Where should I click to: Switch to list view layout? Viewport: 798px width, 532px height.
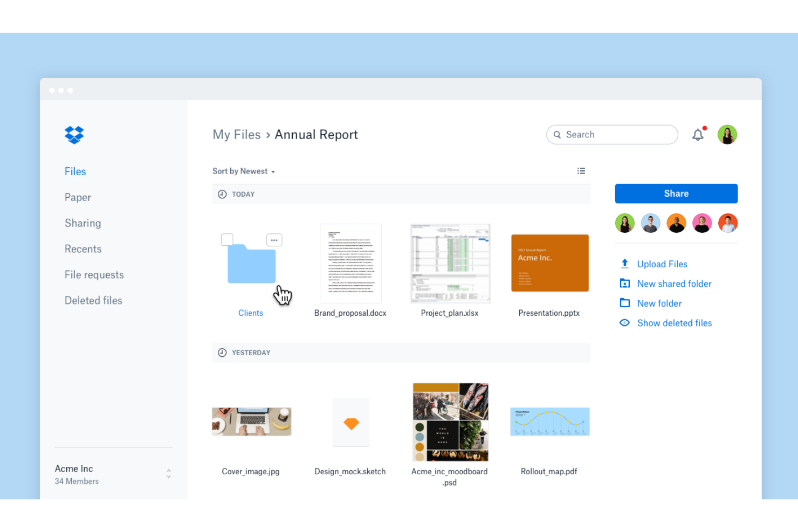click(581, 170)
